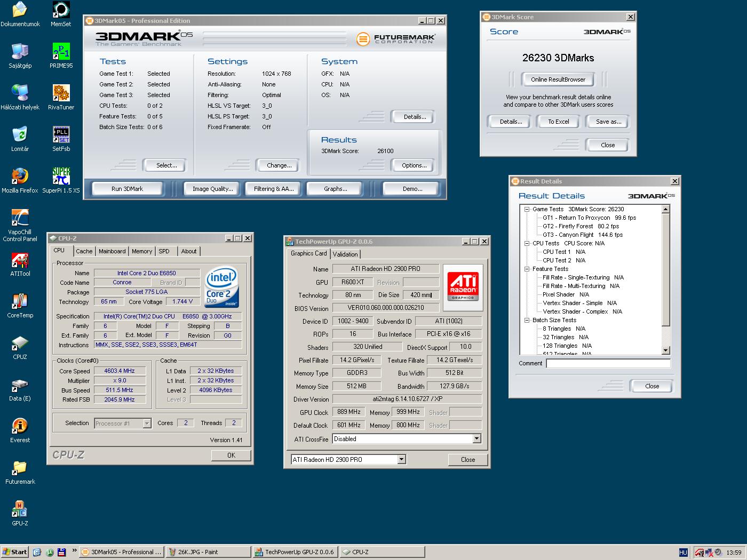Launch RivaTuner desktop shortcut
747x560 pixels.
coord(61,98)
